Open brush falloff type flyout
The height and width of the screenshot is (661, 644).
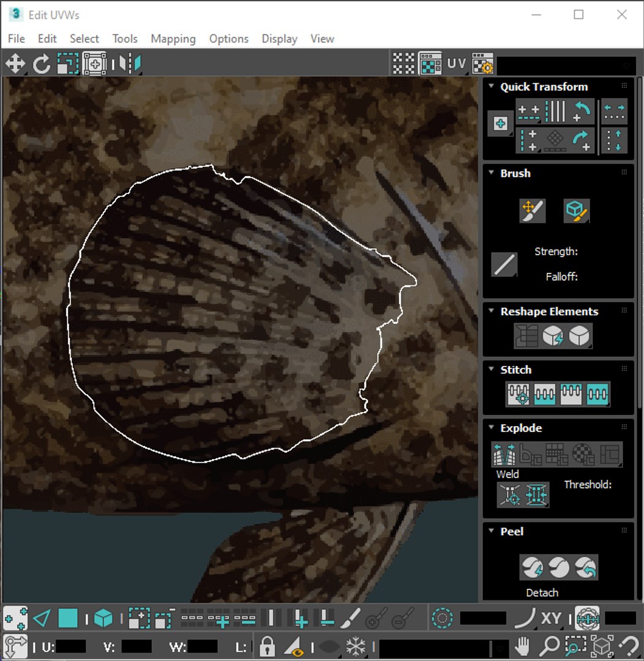pyautogui.click(x=504, y=265)
